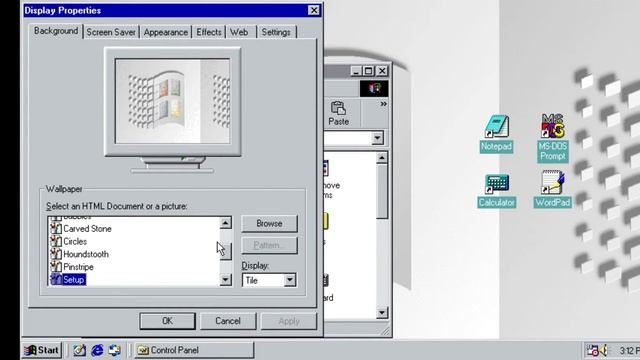The image size is (640, 360).
Task: Click wallpaper list scroll down arrow
Action: coord(225,280)
